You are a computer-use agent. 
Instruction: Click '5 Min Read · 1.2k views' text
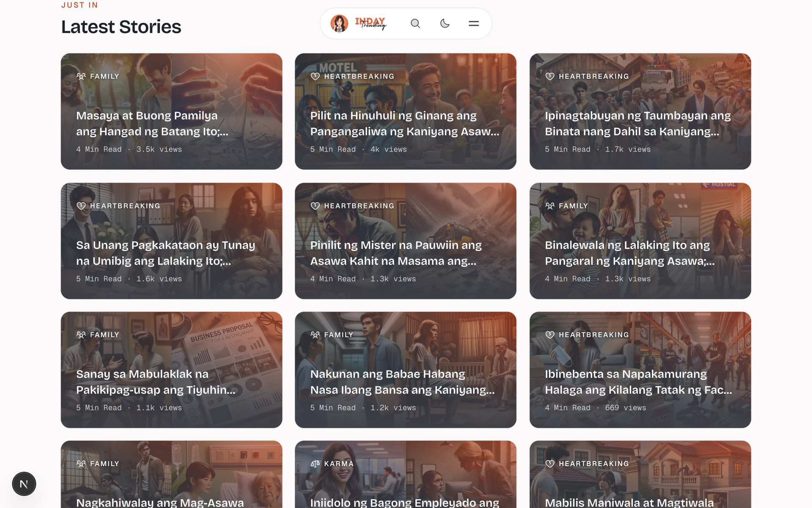[363, 408]
